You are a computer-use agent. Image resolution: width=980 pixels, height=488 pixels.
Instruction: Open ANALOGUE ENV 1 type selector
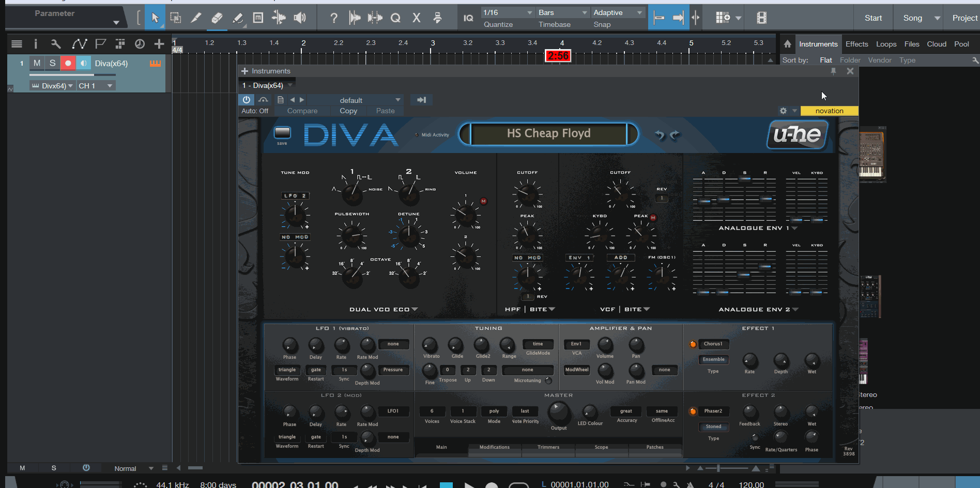coord(758,228)
